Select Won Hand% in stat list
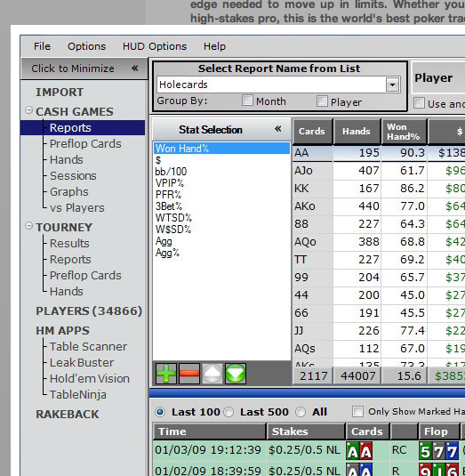Image resolution: width=465 pixels, height=476 pixels. coord(221,149)
